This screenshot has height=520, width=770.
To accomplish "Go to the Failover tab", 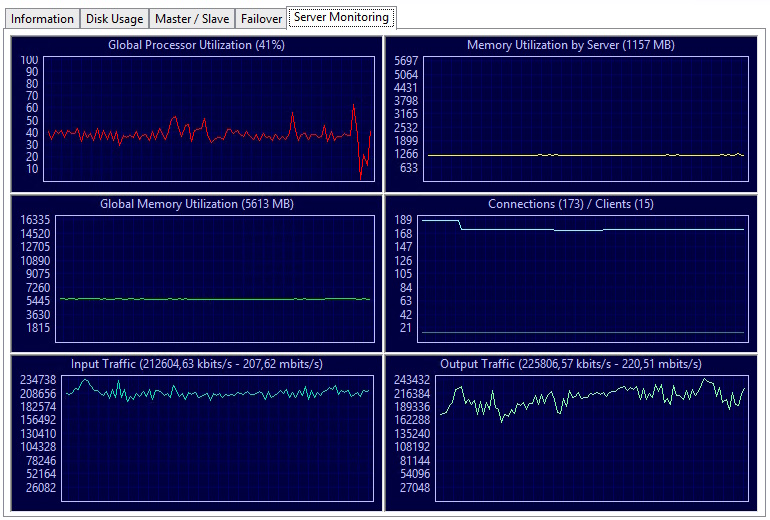I will [261, 19].
